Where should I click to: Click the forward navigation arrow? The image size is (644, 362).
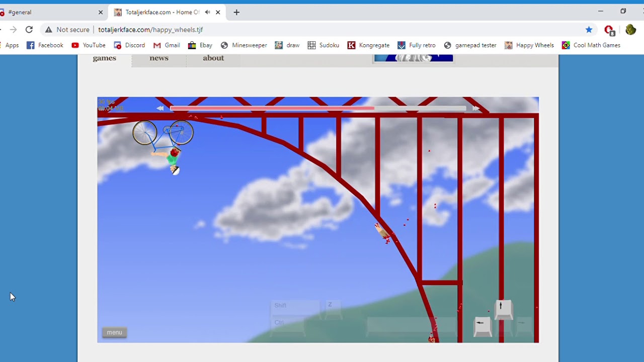click(13, 30)
